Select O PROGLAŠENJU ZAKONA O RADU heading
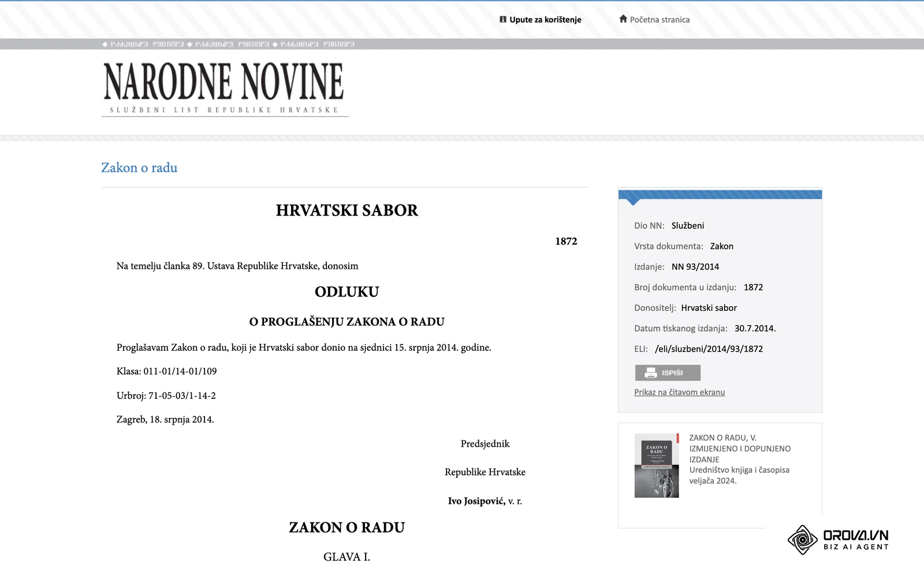 (x=346, y=322)
